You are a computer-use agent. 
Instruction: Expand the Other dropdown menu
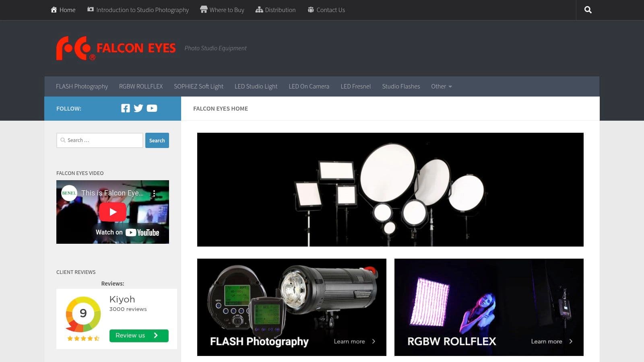(441, 86)
